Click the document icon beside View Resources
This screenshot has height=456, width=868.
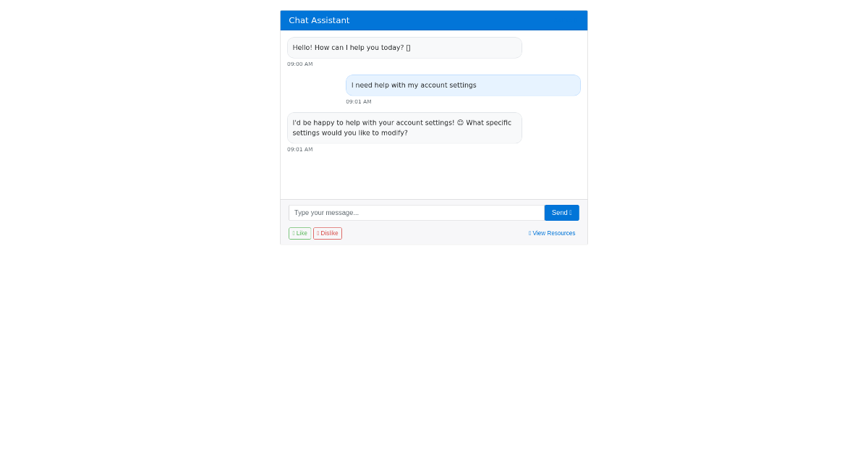point(529,233)
